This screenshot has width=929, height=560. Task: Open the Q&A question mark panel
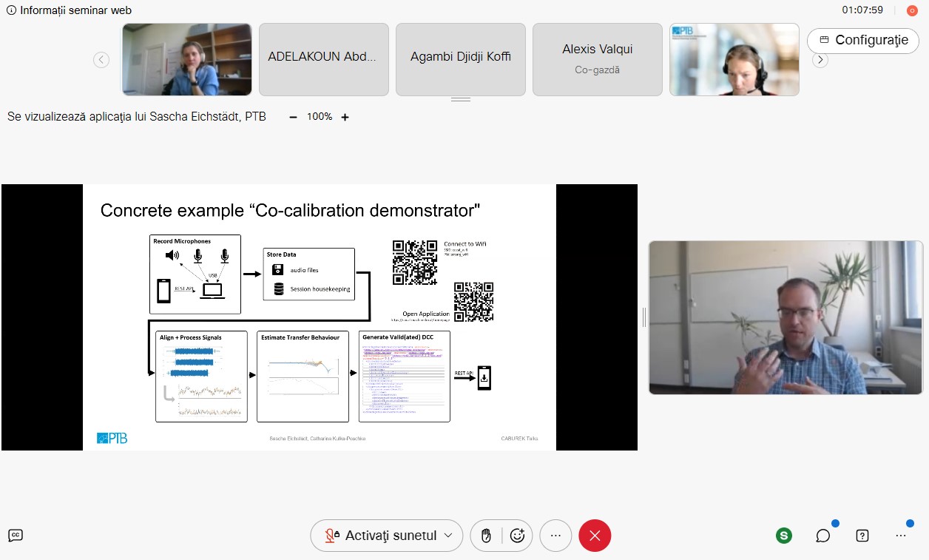(x=862, y=536)
